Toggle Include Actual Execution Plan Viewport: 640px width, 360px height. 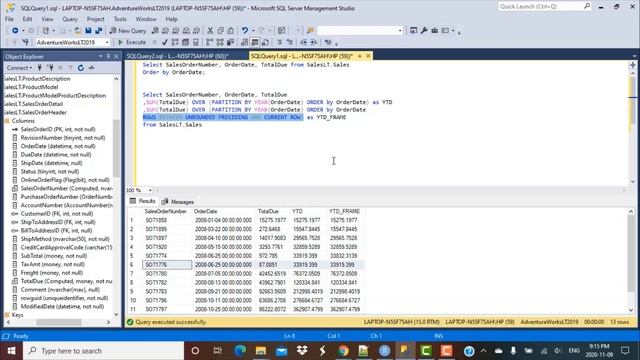pyautogui.click(x=210, y=42)
